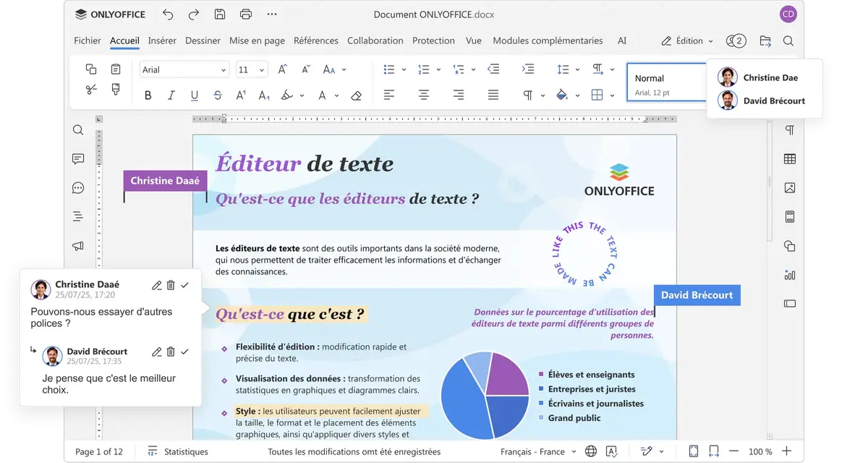The image size is (868, 463).
Task: Open the paragraph shading color picker
Action: 562,95
